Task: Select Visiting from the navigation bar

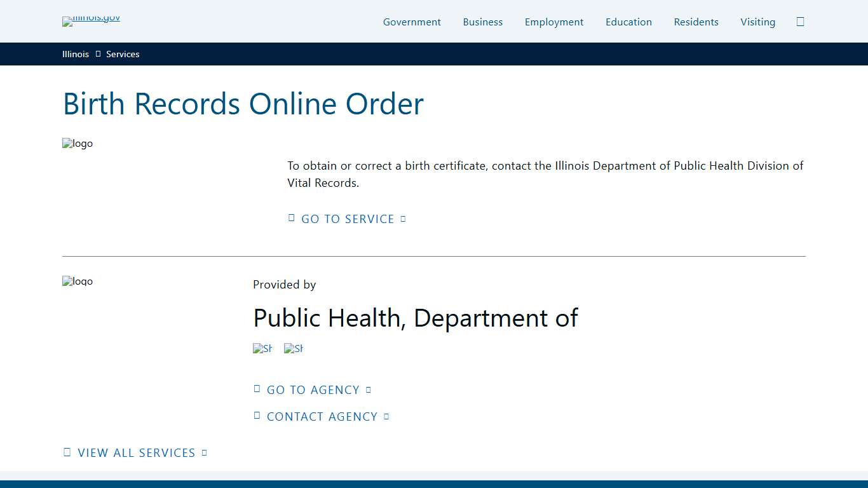Action: click(757, 22)
